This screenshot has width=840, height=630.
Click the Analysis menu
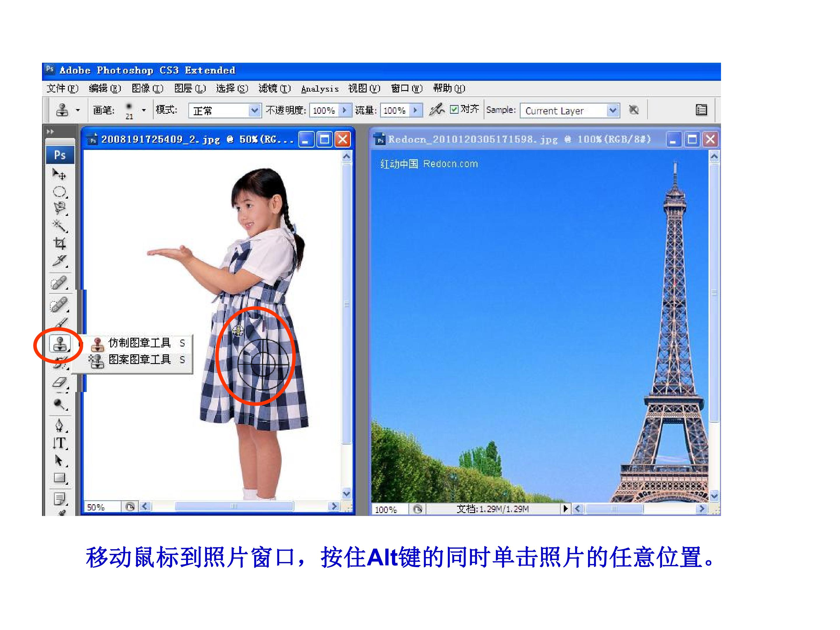(x=320, y=89)
